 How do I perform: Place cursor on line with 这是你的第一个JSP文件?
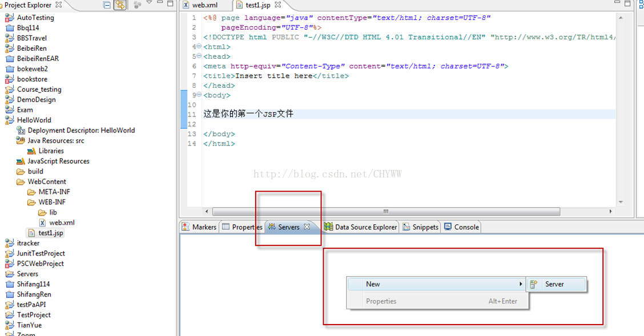click(248, 114)
